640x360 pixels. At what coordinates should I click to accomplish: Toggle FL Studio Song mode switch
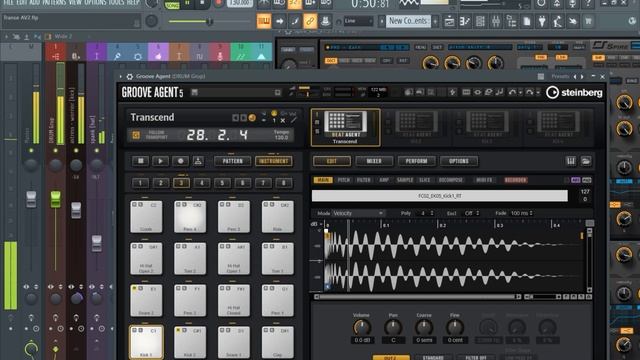[x=172, y=4]
